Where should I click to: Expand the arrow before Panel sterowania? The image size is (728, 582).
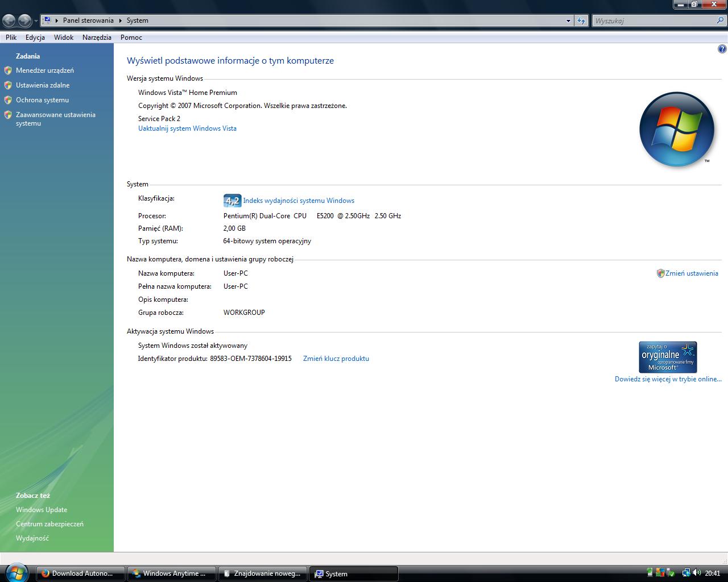click(57, 20)
